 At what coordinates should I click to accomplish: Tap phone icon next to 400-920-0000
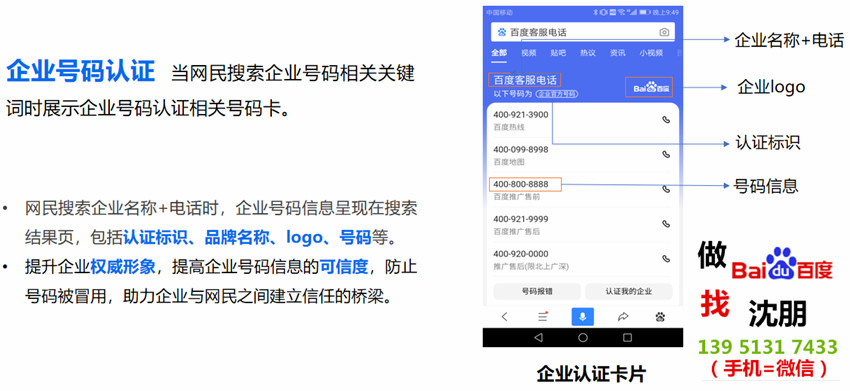pyautogui.click(x=666, y=259)
